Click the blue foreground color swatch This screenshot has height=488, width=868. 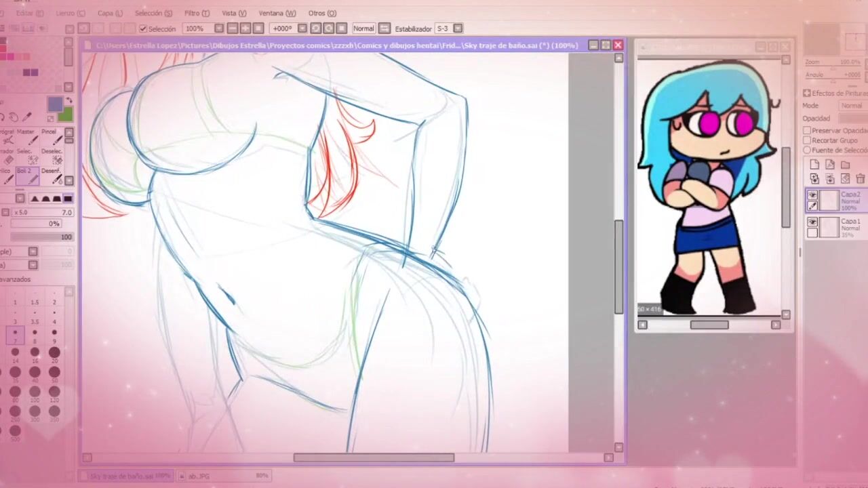click(55, 104)
